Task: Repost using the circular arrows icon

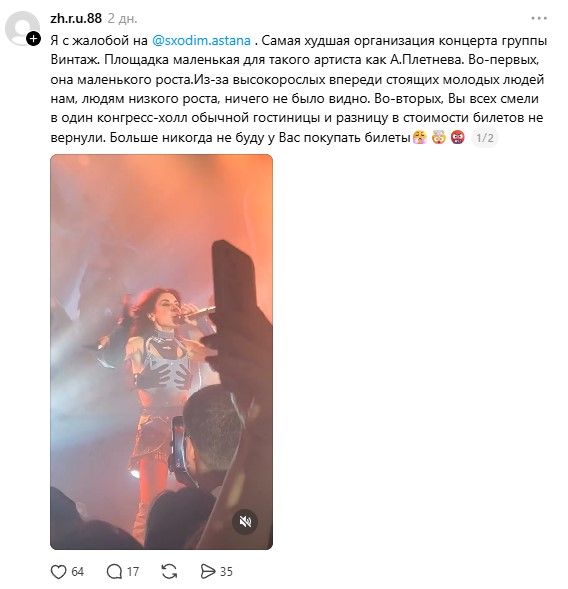Action: 169,572
